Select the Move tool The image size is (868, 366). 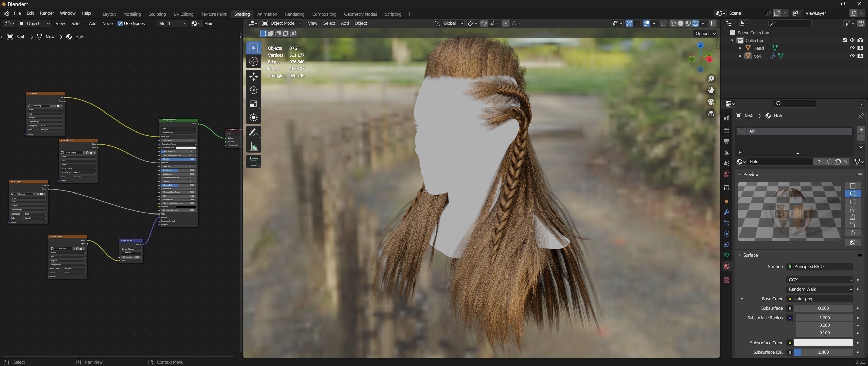pos(254,76)
